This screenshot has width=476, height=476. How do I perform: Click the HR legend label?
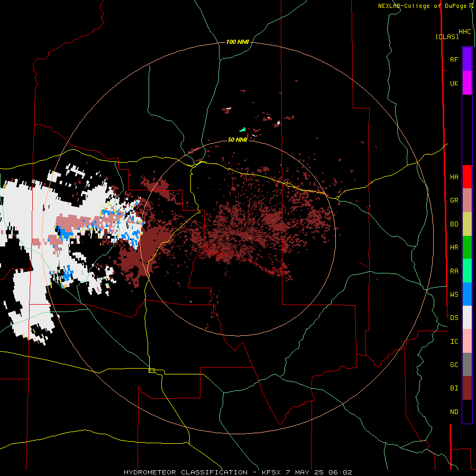(x=454, y=248)
